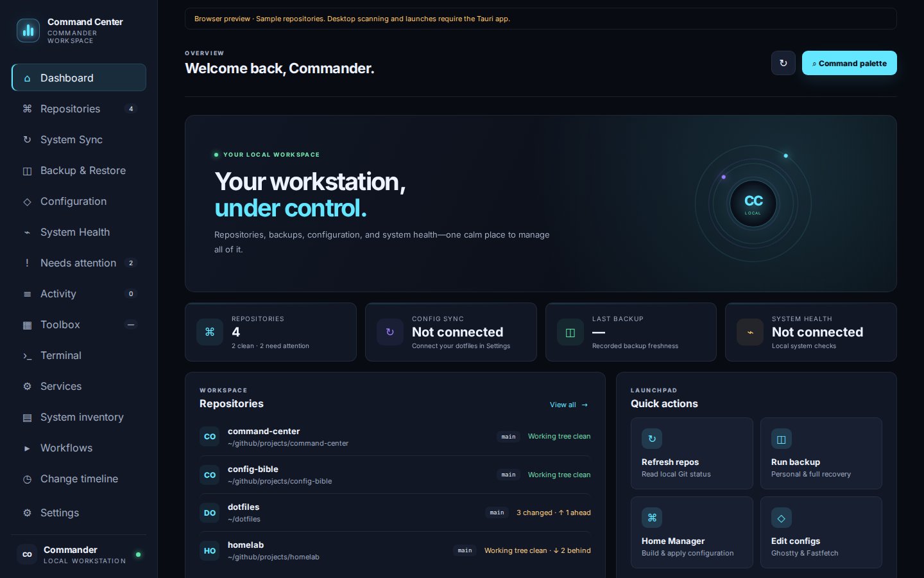This screenshot has width=924, height=578.
Task: Click the DO avatar for dotfiles repo
Action: tap(210, 512)
